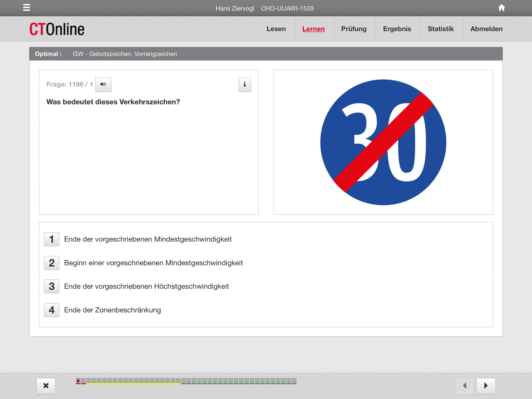Close session with X button
The image size is (532, 399).
46,386
